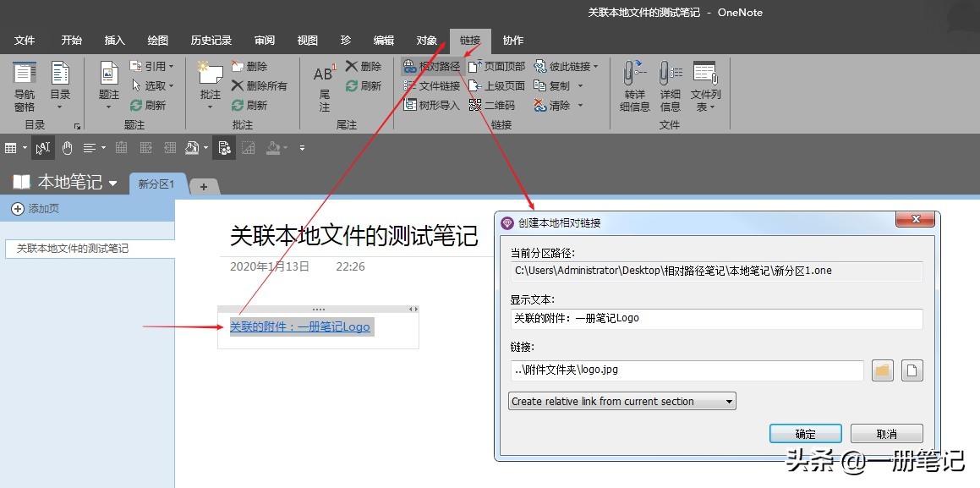Click the page title 关联本地文件的测试笔记
The height and width of the screenshot is (488, 980).
click(x=354, y=236)
